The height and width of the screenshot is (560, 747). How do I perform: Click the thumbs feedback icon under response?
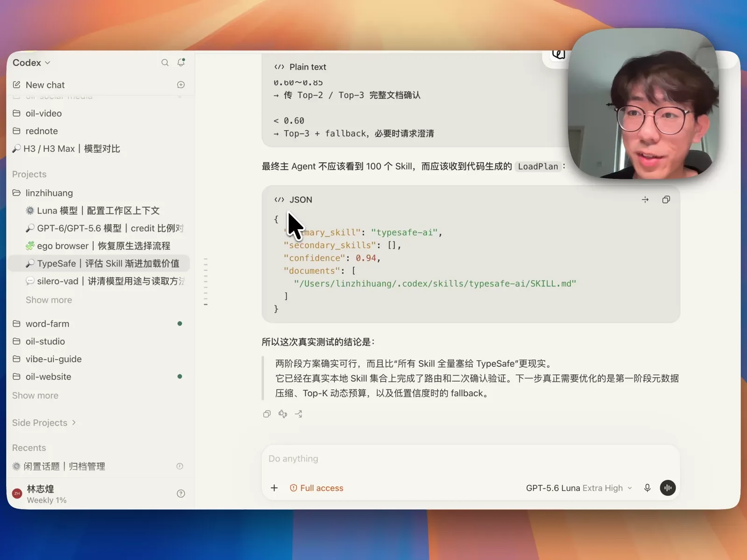point(283,414)
